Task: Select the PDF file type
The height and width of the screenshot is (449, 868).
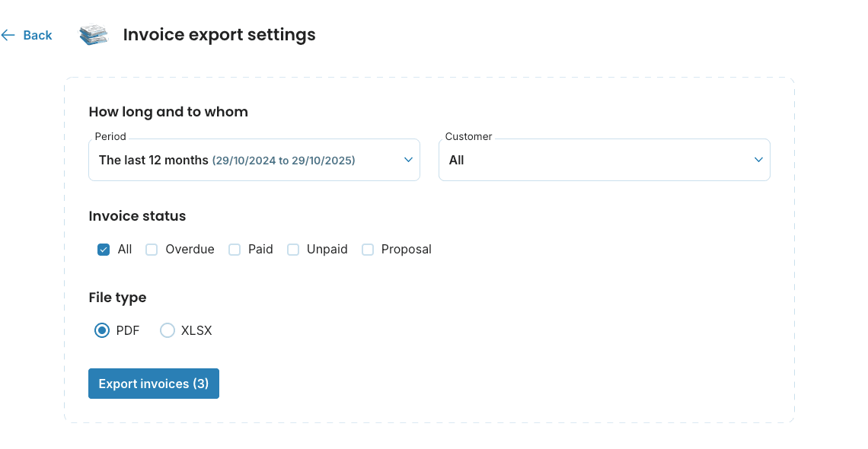Action: point(102,330)
